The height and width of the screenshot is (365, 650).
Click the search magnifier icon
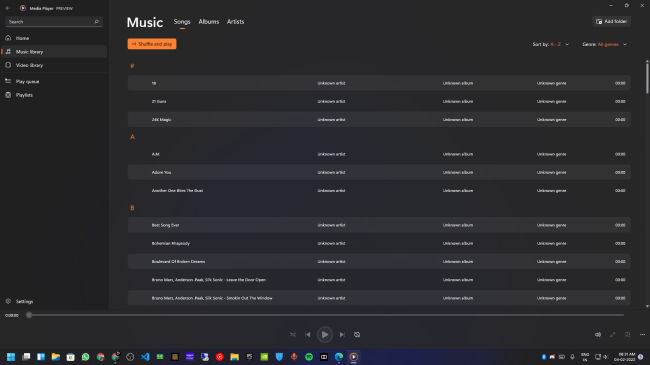coord(97,22)
